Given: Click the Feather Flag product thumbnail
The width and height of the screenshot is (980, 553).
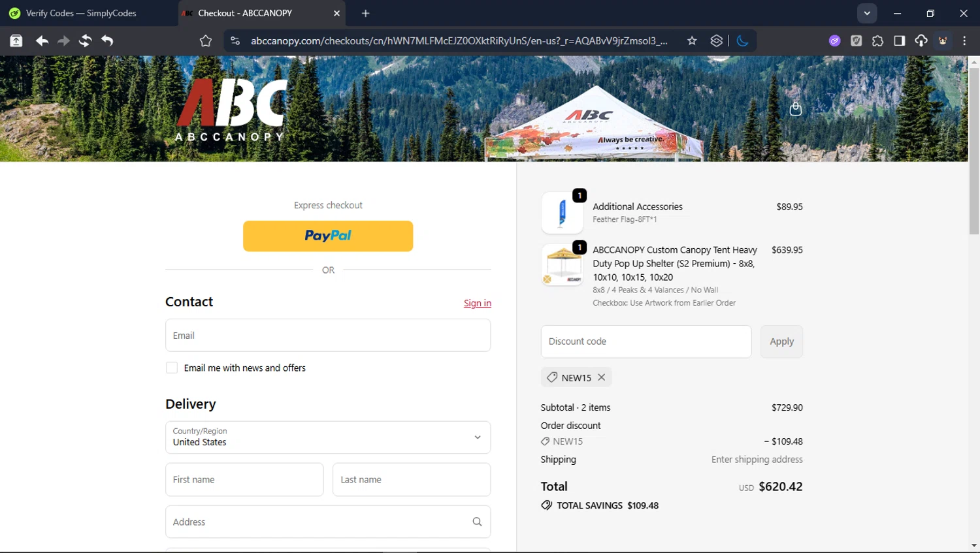Looking at the screenshot, I should 562,213.
